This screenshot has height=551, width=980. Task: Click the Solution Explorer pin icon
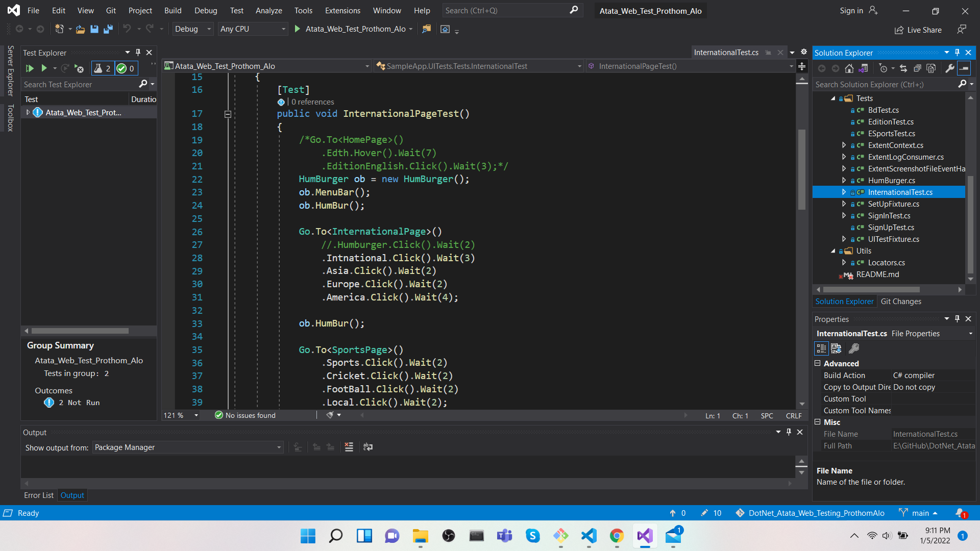coord(957,52)
